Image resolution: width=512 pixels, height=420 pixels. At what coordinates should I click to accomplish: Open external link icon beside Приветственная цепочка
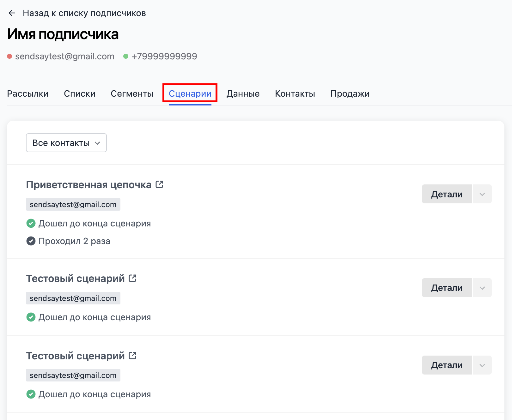point(160,184)
